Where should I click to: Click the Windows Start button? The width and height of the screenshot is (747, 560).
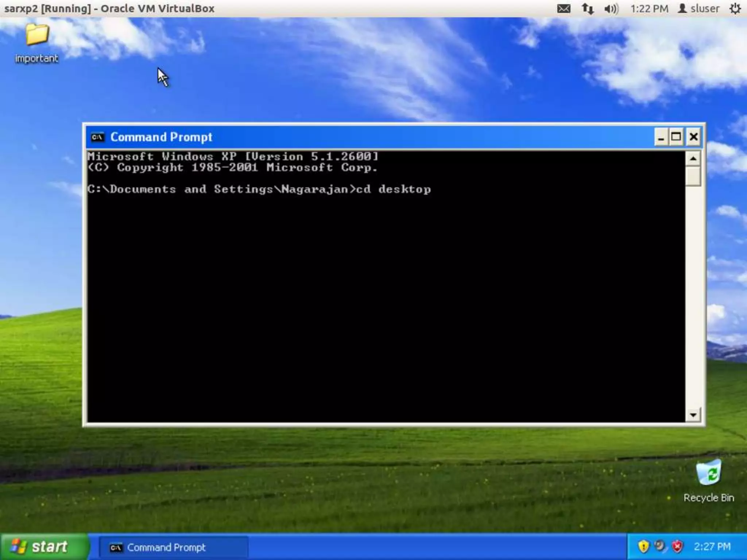pos(43,547)
